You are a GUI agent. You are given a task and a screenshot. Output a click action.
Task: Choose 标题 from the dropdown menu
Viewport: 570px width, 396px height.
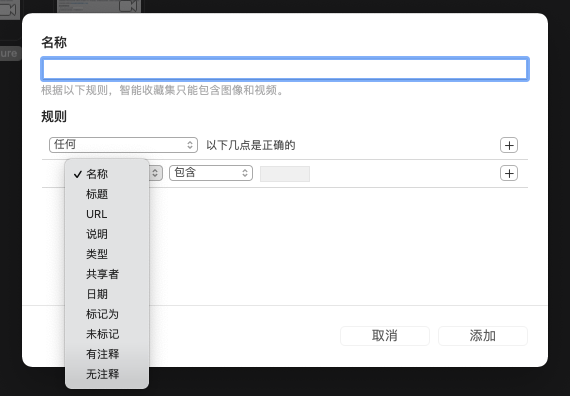point(107,194)
